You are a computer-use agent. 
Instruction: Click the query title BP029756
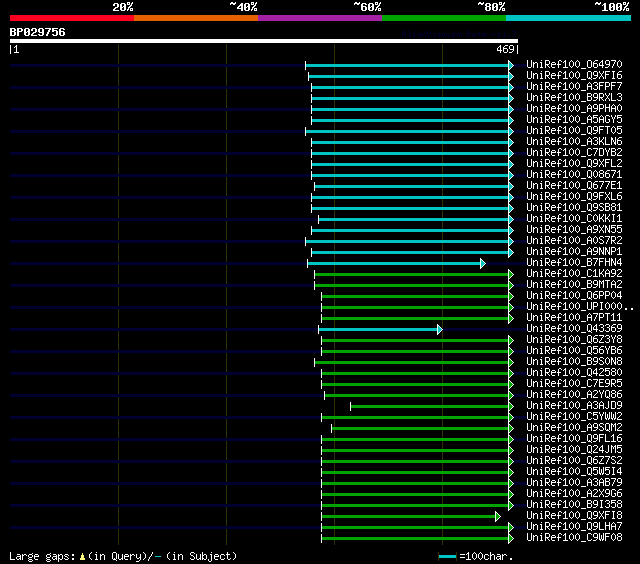(38, 32)
